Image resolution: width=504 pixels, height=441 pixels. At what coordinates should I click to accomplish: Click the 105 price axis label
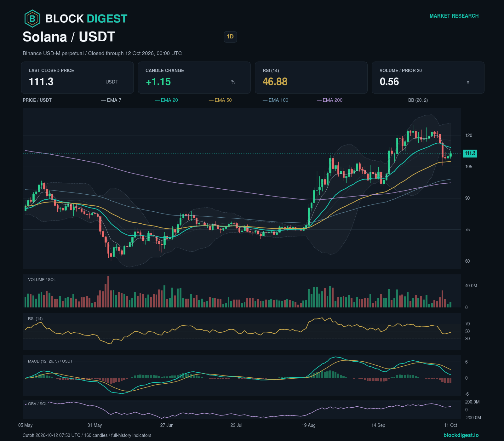[x=469, y=167]
